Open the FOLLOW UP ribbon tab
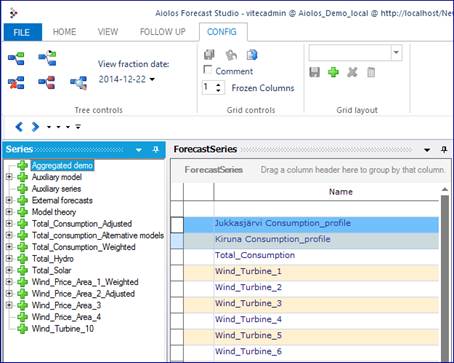 (x=163, y=32)
